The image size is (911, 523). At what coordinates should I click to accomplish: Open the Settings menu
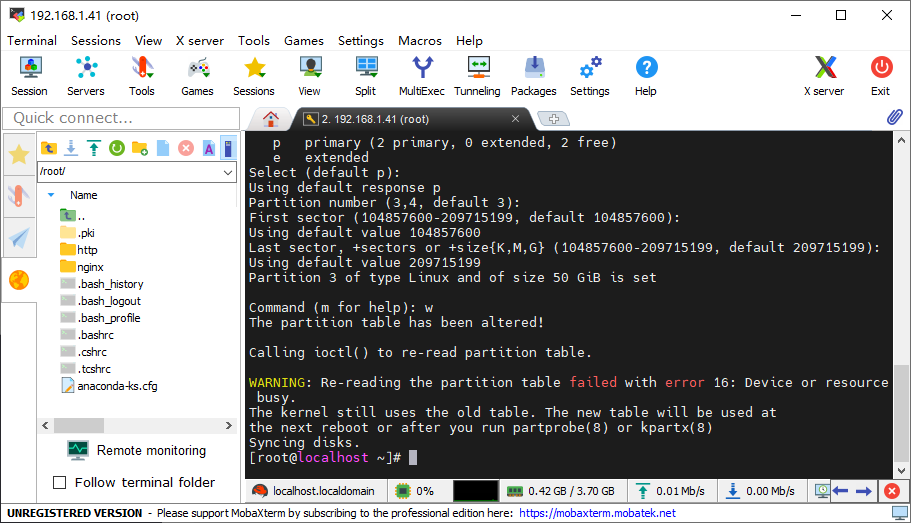coord(361,41)
